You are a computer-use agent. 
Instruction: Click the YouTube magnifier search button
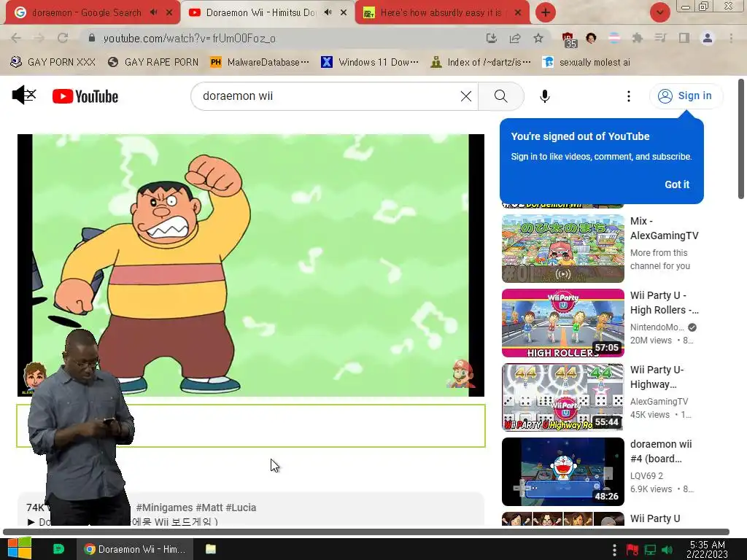coord(501,96)
